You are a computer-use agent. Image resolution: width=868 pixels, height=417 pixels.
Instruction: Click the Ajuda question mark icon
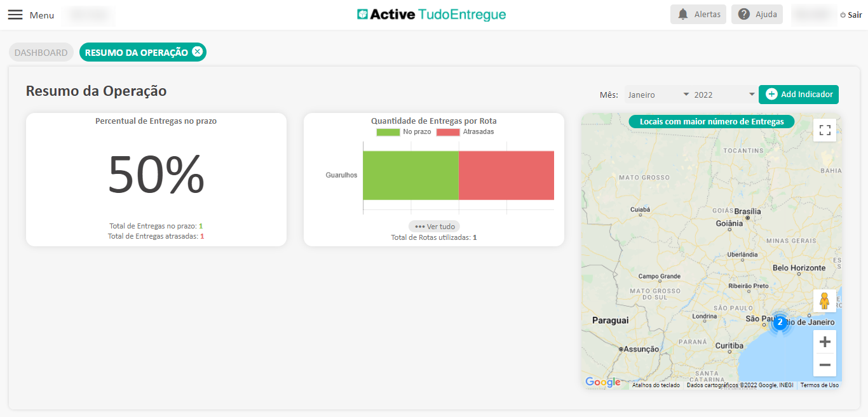(x=744, y=15)
